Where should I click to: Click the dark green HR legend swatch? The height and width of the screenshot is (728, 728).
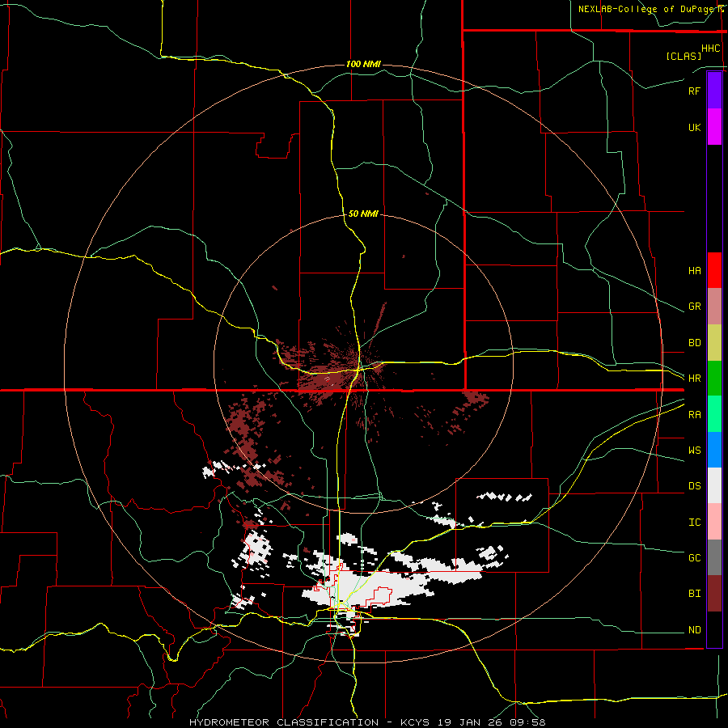pos(714,379)
